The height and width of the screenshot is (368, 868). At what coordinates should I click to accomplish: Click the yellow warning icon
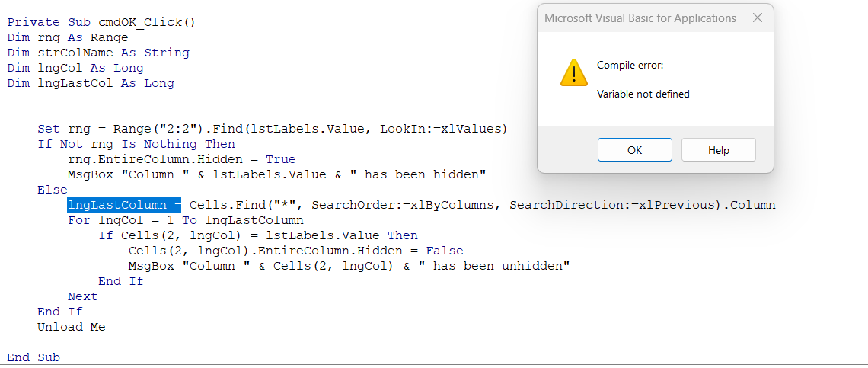(x=573, y=72)
